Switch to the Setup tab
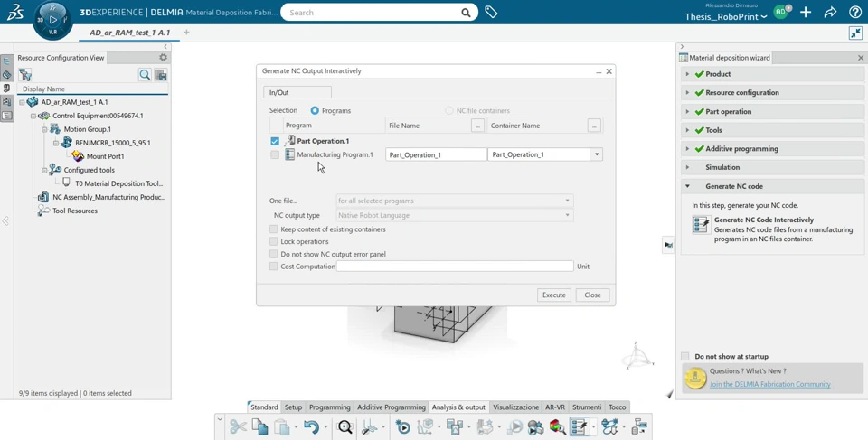Screen dimensions: 868x440 tap(293, 407)
